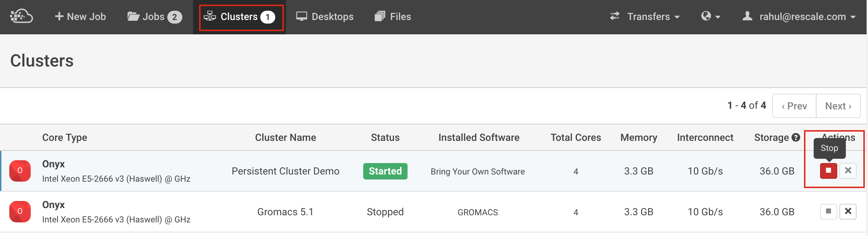Open the Persistent Cluster Demo cluster name
The height and width of the screenshot is (236, 868).
point(285,171)
